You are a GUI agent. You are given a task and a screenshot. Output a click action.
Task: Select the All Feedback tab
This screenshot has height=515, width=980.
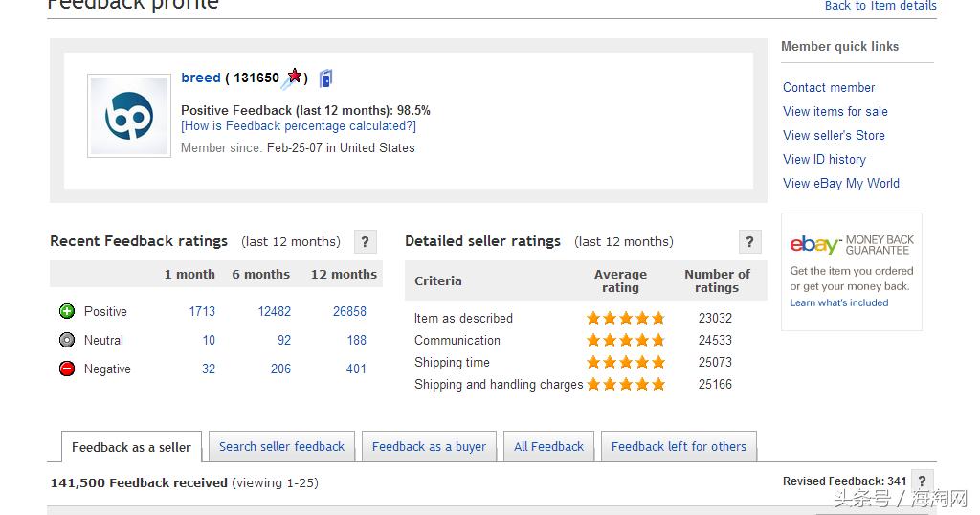(548, 447)
